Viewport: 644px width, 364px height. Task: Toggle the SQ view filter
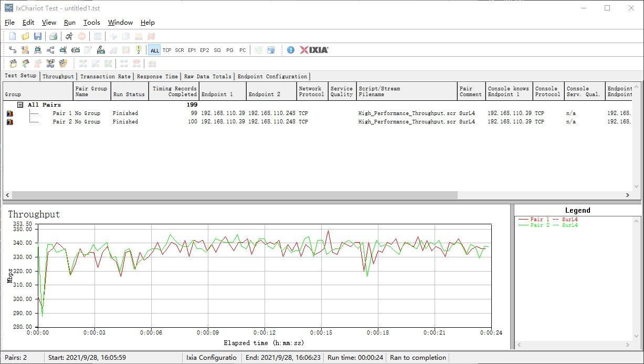[217, 50]
